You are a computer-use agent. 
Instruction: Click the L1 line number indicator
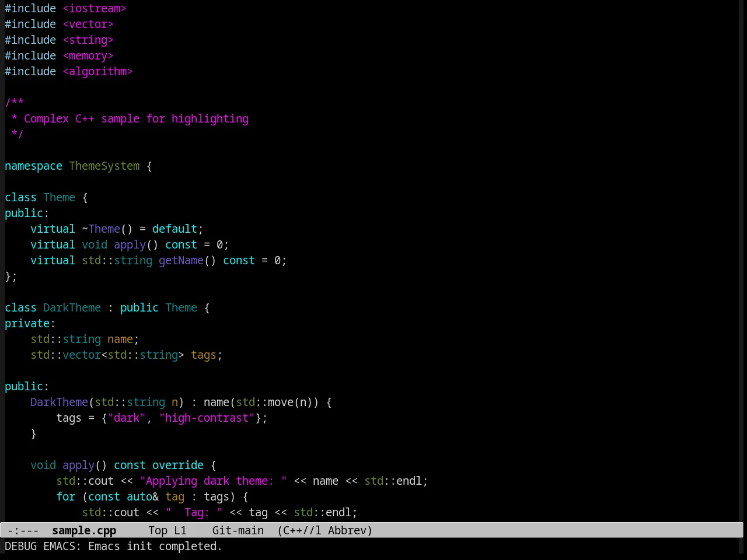click(180, 530)
